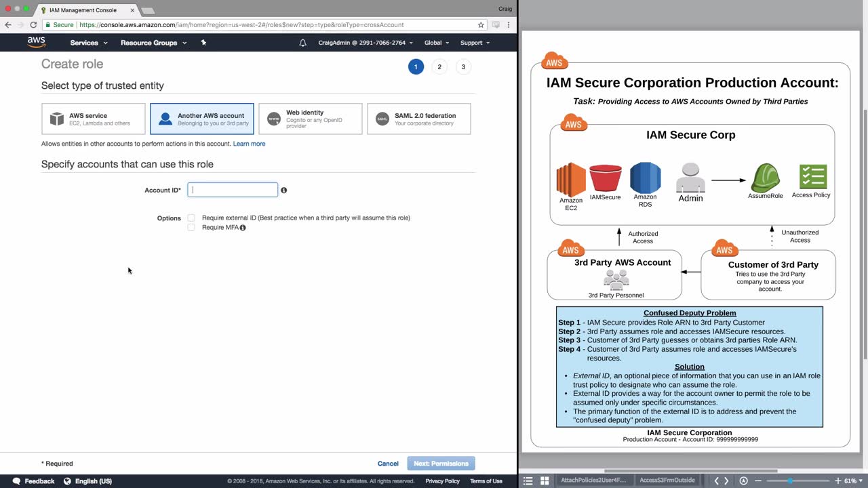Switch to grid view icon in viewer
Screen dimensions: 868x488
(x=545, y=481)
